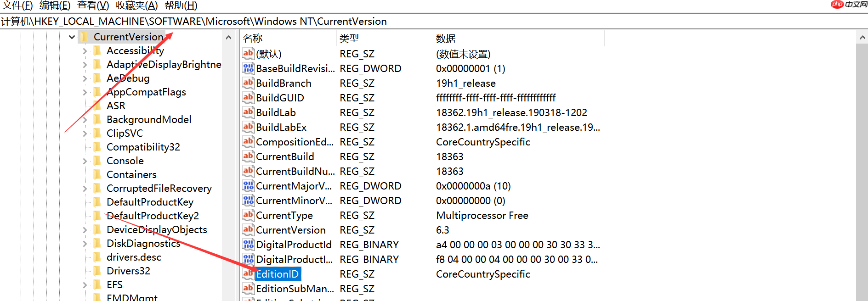Click the folder icon of Accessibility key
Screen dimensions: 868x301
pyautogui.click(x=97, y=50)
